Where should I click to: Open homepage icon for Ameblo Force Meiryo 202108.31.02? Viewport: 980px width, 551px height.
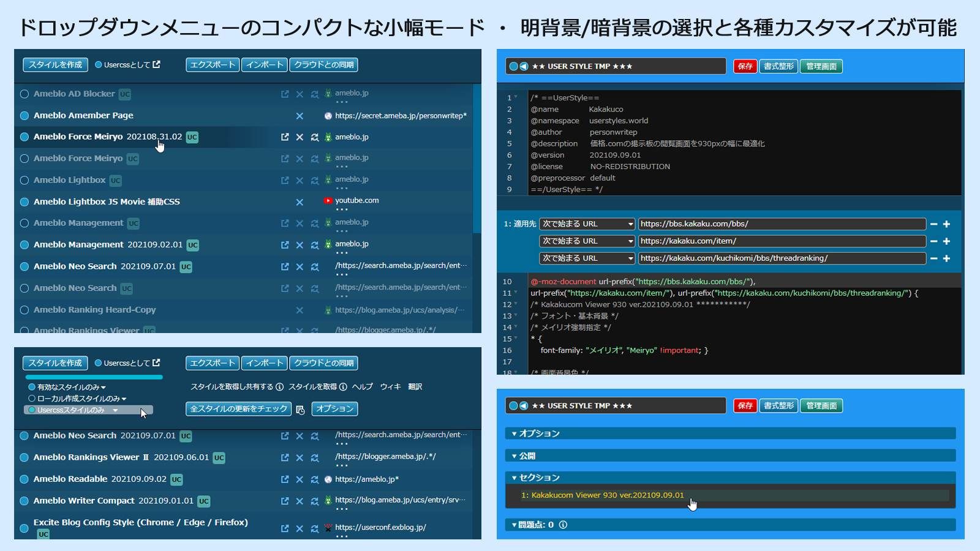[x=285, y=137]
